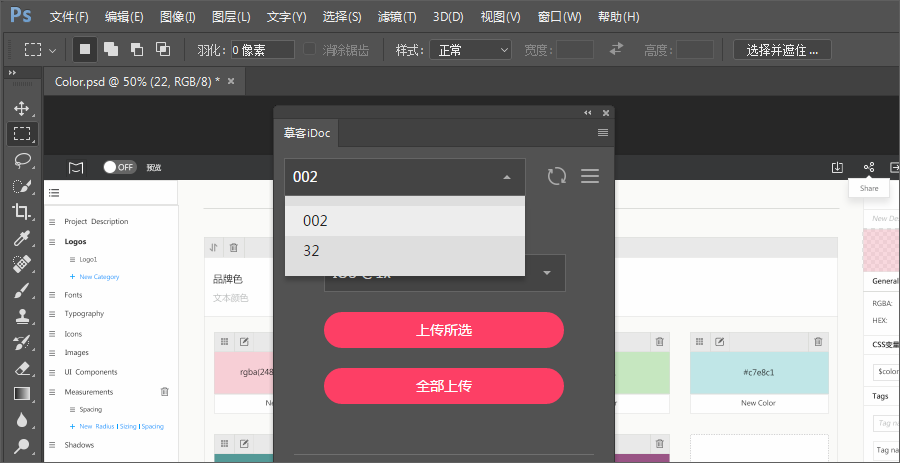Click the Share icon in the canvas

(x=869, y=167)
